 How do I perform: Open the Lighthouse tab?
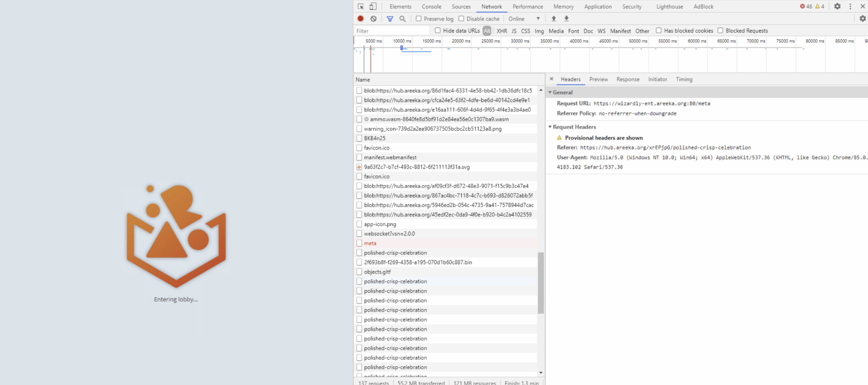(x=669, y=6)
